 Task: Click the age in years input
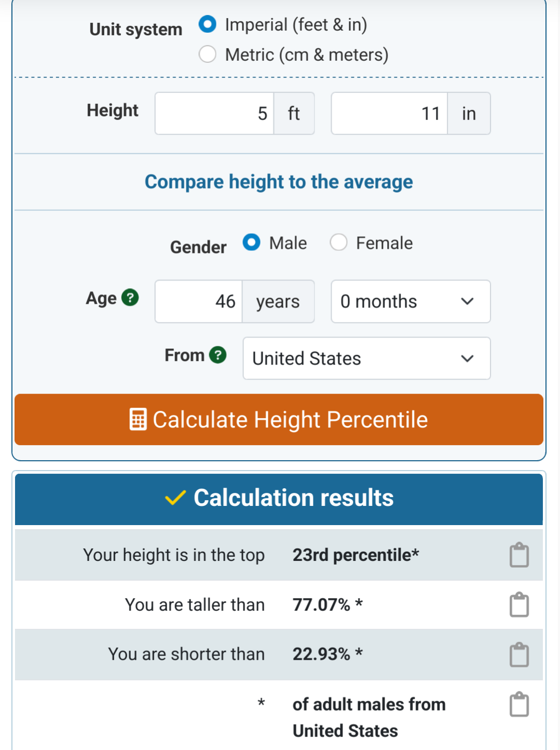(199, 301)
